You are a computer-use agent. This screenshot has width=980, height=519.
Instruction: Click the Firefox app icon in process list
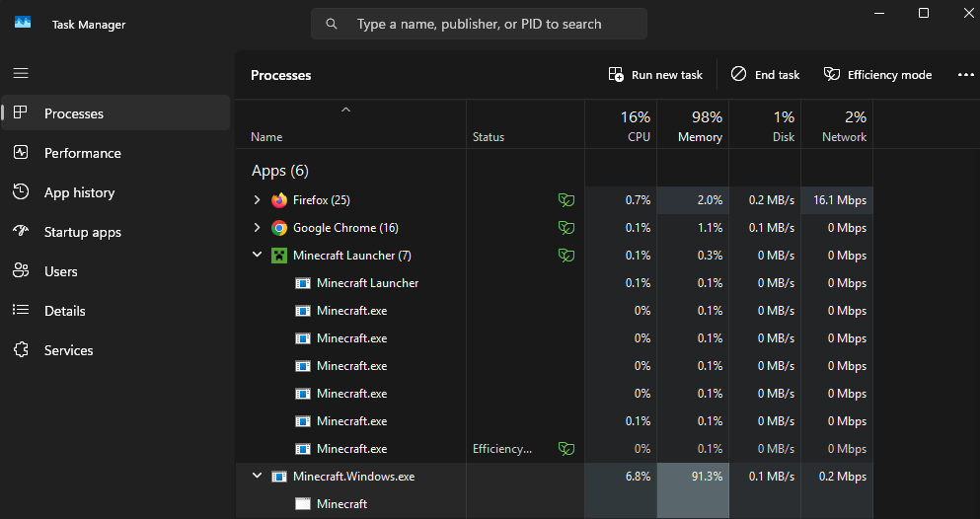point(279,200)
